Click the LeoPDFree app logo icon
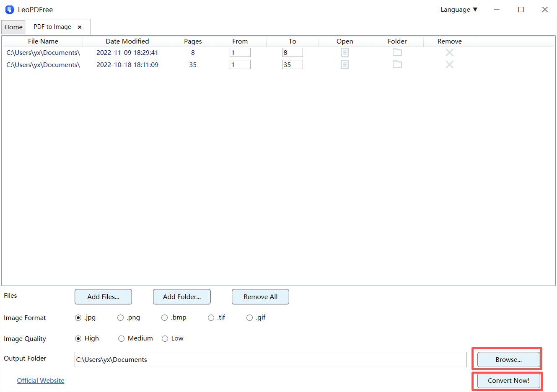The image size is (557, 392). click(9, 9)
